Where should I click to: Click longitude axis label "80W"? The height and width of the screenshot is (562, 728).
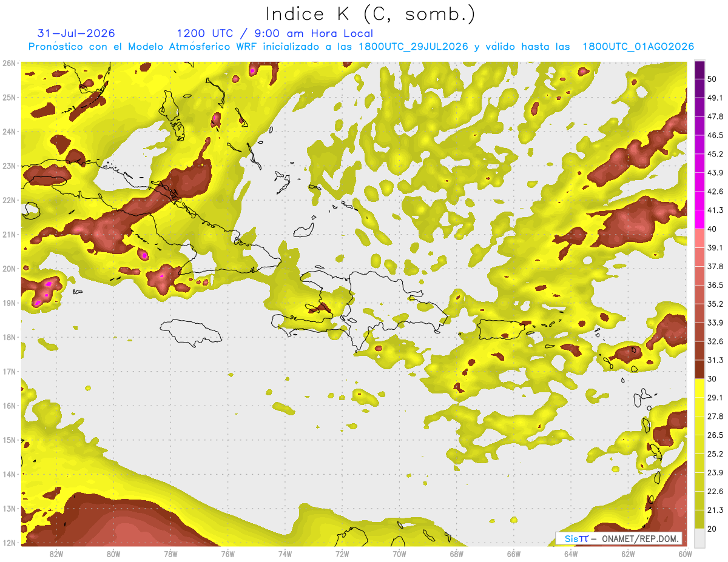click(113, 554)
